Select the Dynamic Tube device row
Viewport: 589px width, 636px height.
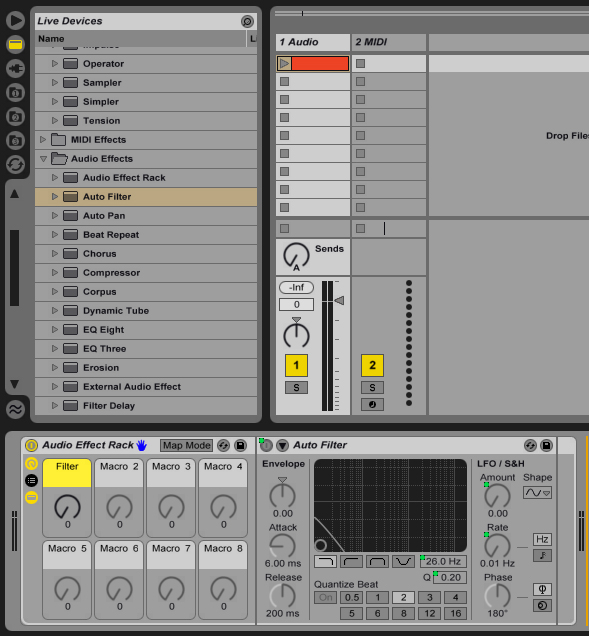pos(146,311)
